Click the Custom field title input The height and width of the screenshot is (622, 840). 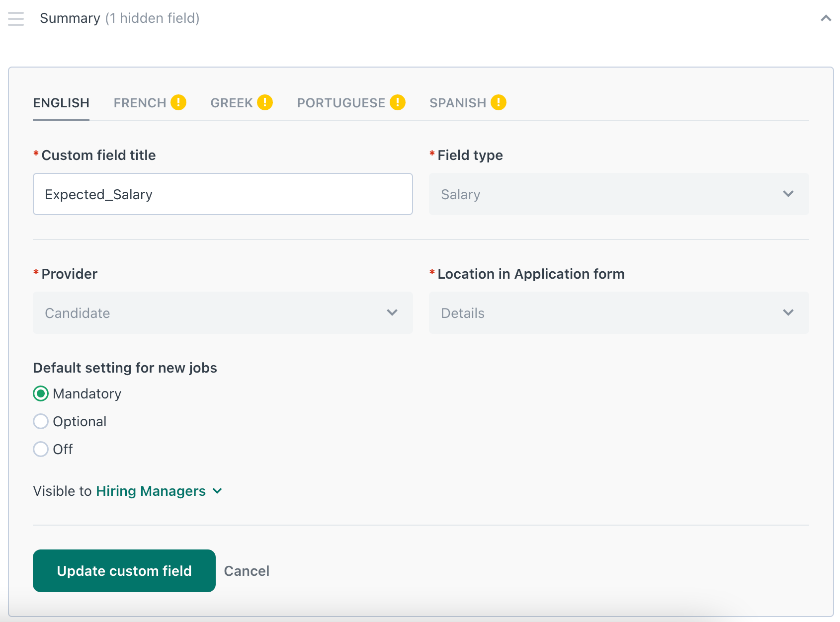(x=223, y=194)
